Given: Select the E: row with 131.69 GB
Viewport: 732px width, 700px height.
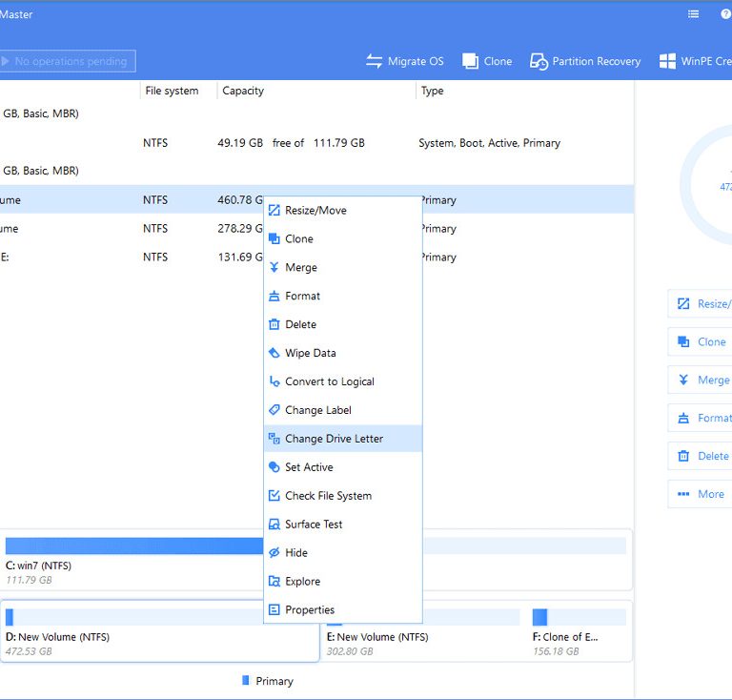Looking at the screenshot, I should 316,257.
